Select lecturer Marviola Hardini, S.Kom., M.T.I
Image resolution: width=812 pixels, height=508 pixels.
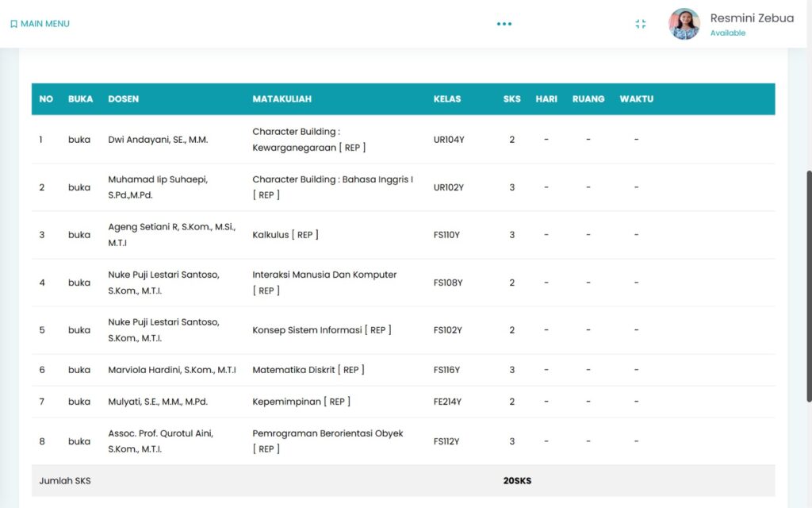click(172, 370)
